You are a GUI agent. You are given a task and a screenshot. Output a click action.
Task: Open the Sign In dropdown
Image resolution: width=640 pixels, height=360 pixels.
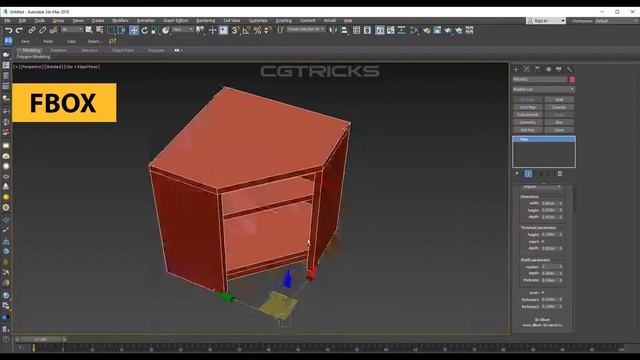tap(546, 20)
